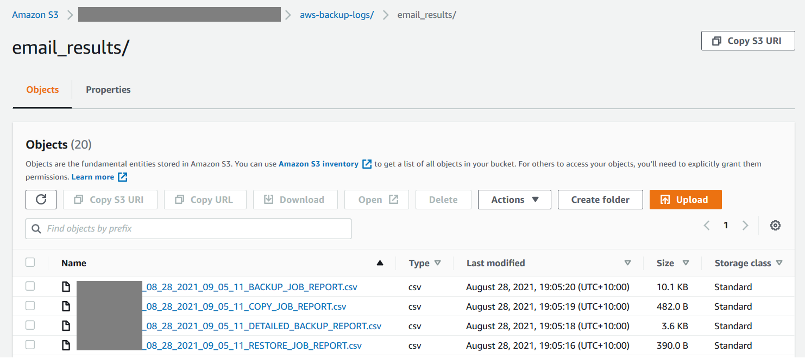
Task: Click the Copy URL button
Action: pos(205,200)
